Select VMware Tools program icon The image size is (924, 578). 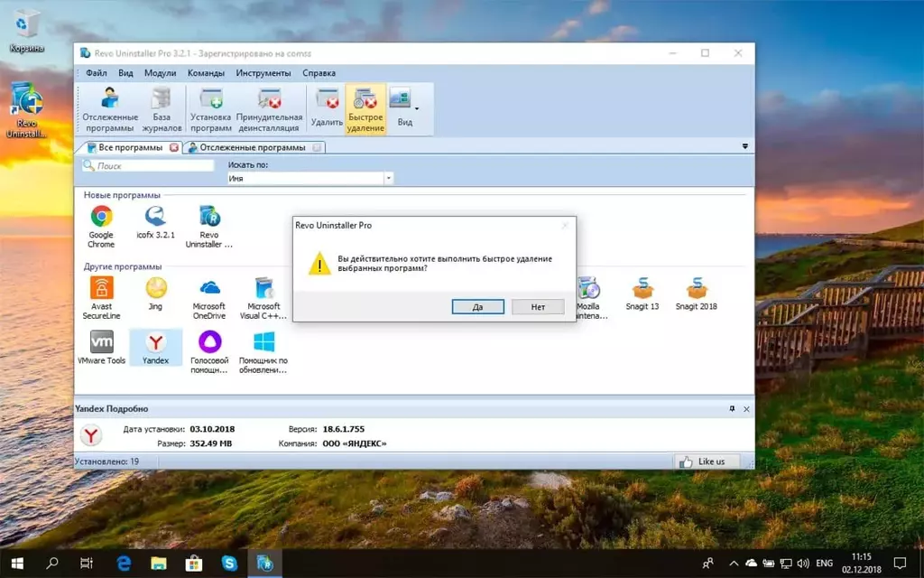click(x=101, y=348)
